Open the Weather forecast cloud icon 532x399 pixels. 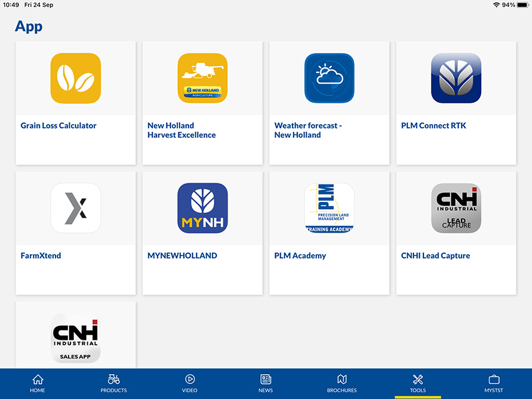pos(329,78)
